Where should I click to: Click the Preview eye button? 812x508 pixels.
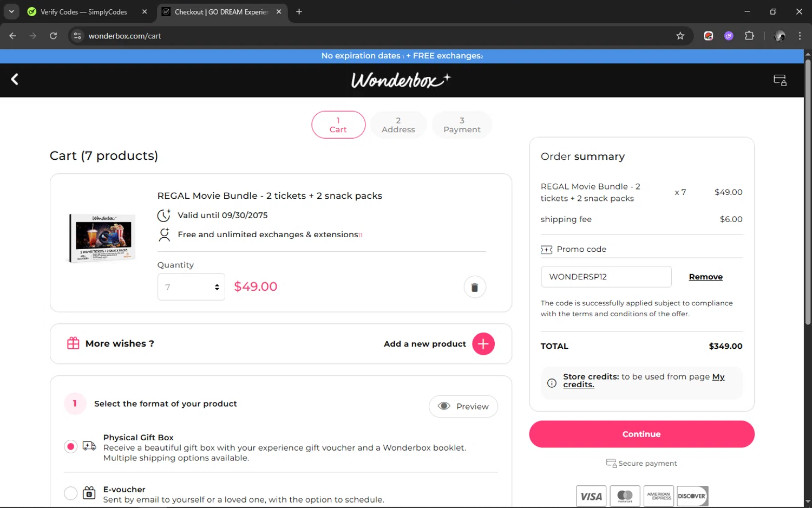pyautogui.click(x=463, y=406)
